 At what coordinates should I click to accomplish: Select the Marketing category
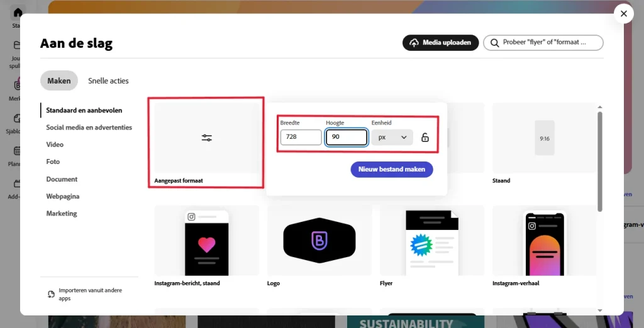tap(62, 214)
